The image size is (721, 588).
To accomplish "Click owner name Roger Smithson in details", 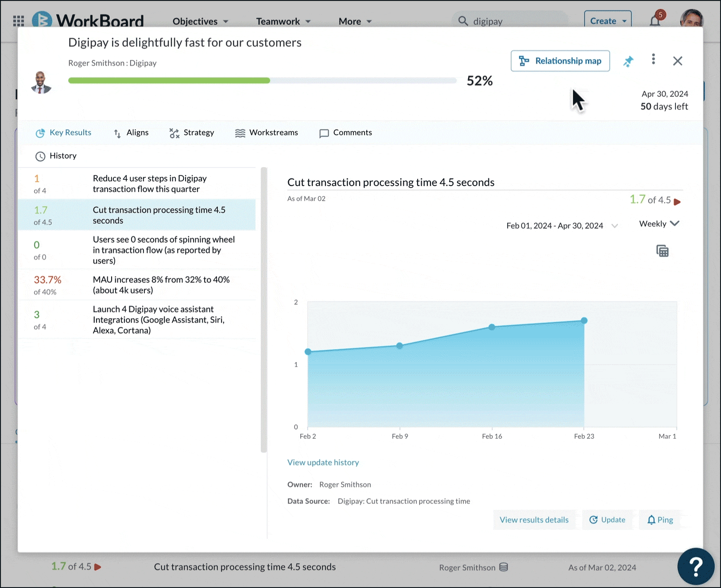I will pos(345,485).
